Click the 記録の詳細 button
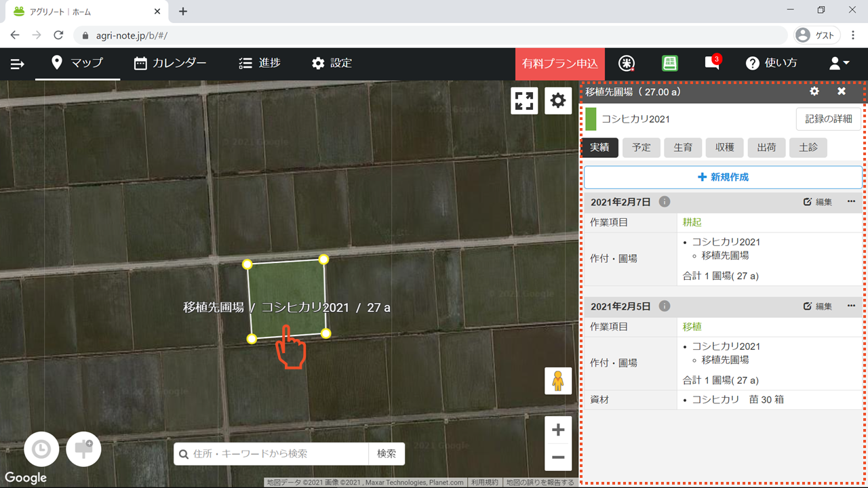868x488 pixels. click(x=828, y=119)
